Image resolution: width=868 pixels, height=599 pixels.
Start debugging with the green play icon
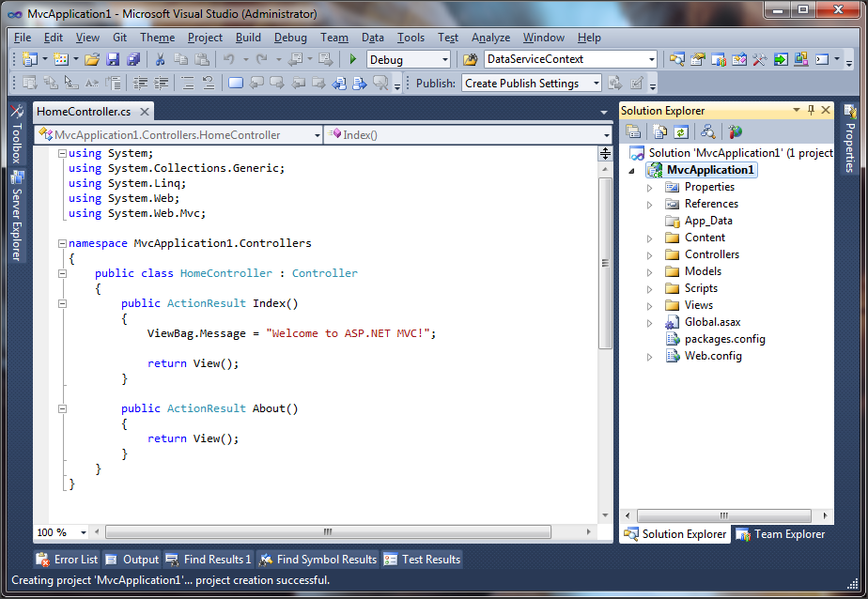[x=352, y=59]
